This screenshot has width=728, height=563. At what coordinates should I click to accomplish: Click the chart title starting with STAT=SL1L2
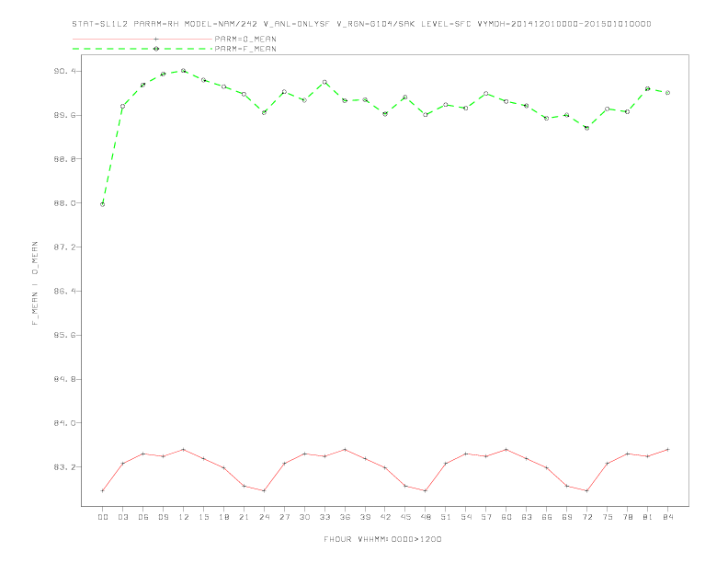(361, 24)
